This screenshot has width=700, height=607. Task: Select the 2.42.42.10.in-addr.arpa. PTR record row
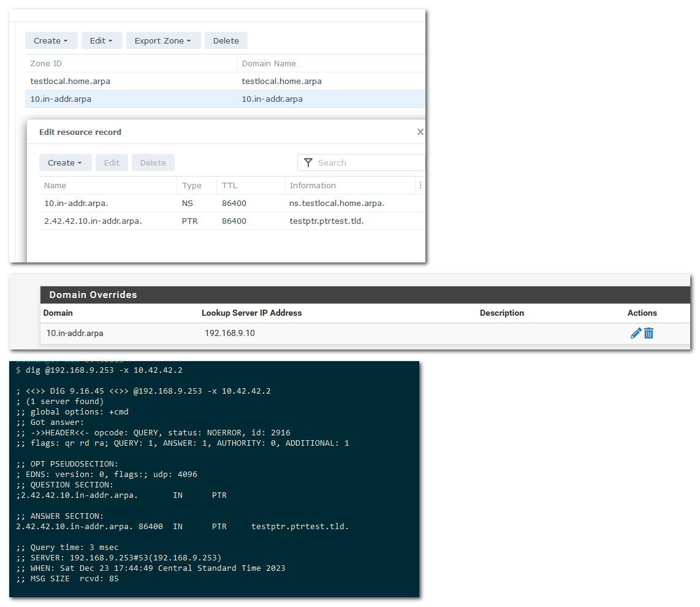(232, 221)
